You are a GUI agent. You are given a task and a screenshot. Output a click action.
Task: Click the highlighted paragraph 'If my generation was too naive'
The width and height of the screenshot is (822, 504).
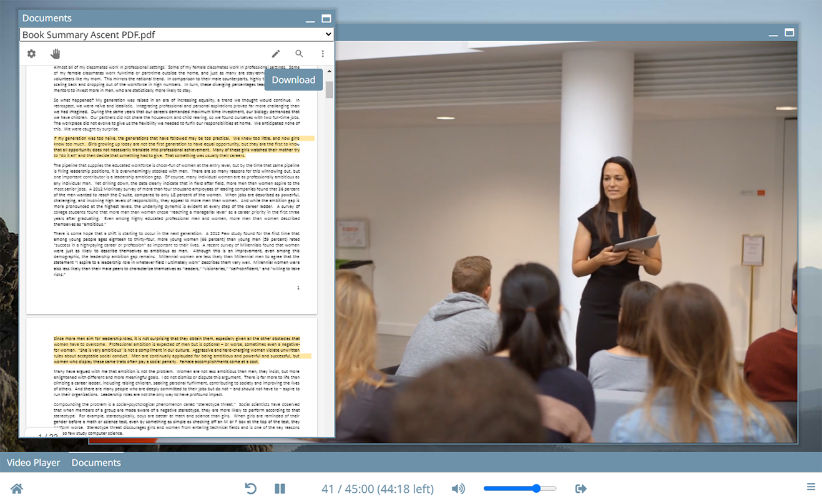177,147
